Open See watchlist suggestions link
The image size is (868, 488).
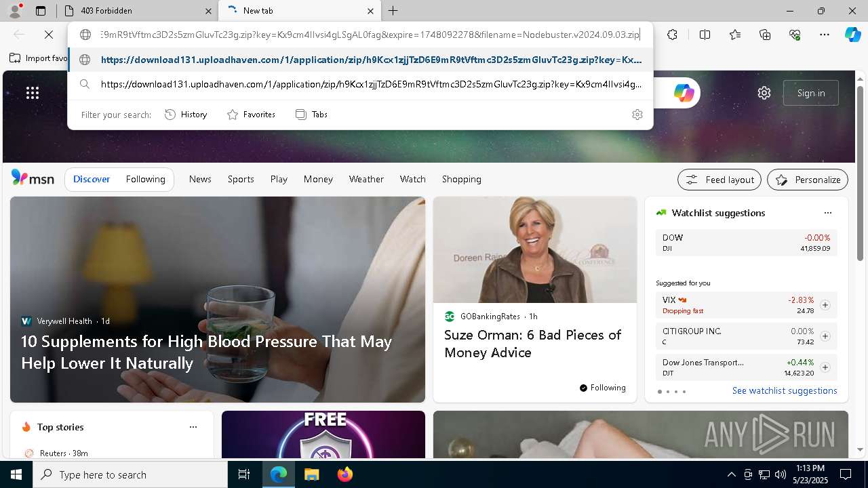785,390
